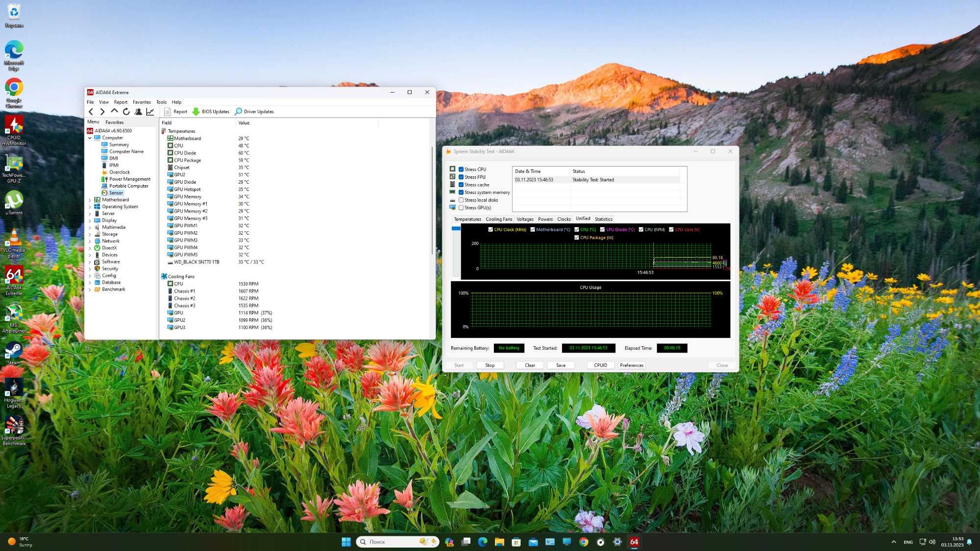This screenshot has height=551, width=980.
Task: Expand the Motherboard tree node
Action: (90, 200)
